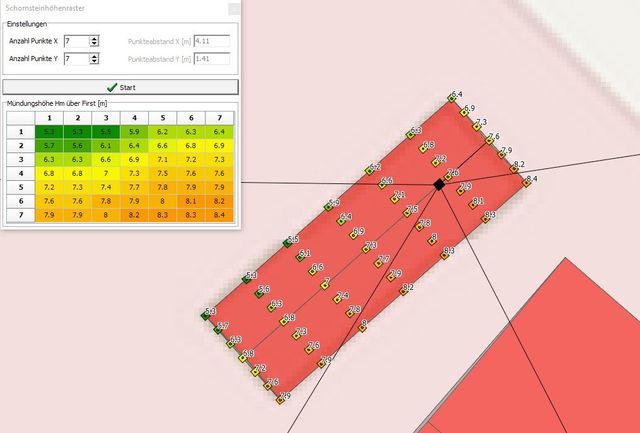This screenshot has height=433, width=640.
Task: Select table cell 5.9 in row 1
Action: [134, 132]
